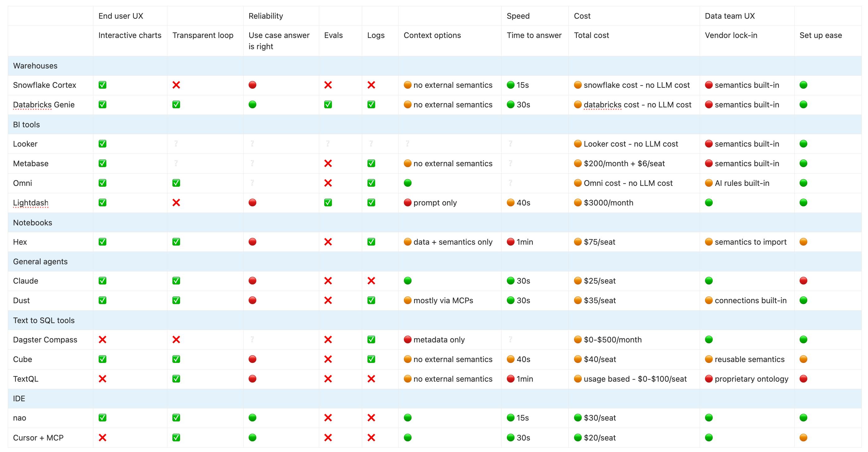Expand the Text to SQL tools section
Viewport: 868px width, 452px height.
tap(44, 320)
